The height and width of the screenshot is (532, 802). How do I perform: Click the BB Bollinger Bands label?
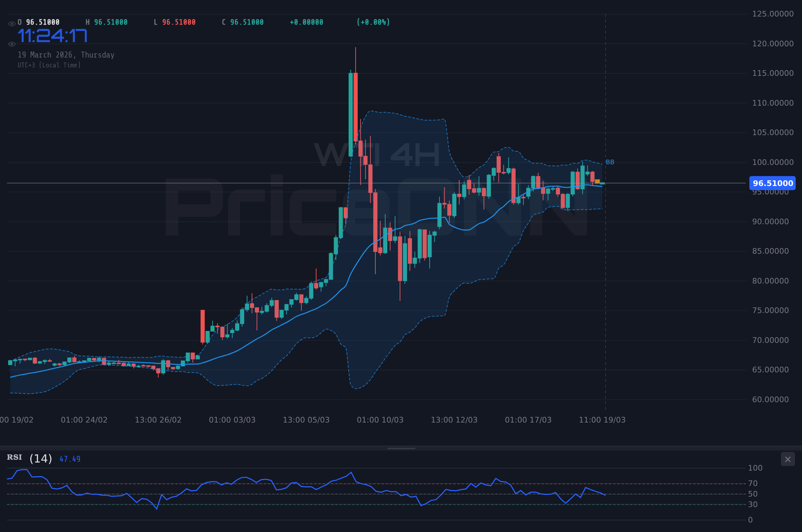(610, 162)
